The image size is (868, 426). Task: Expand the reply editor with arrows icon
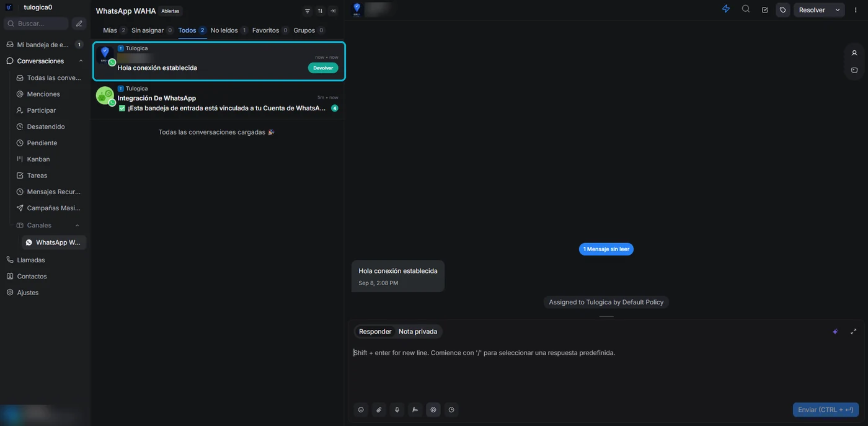[x=854, y=332]
